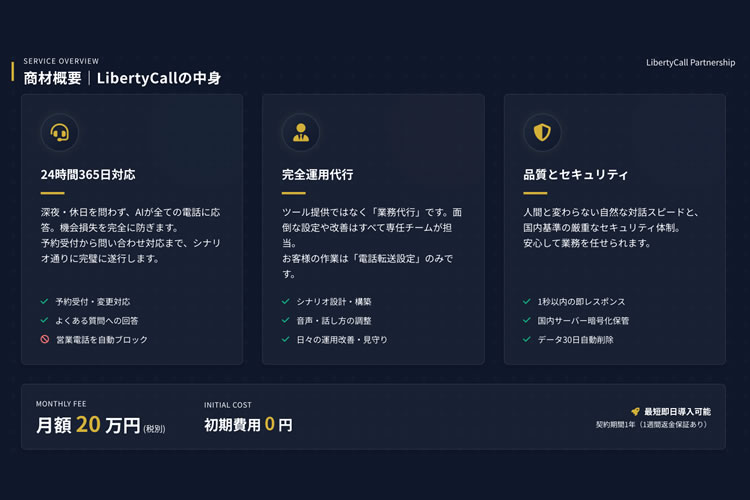Click the ban icon beside 営業電話を自動ブロック

click(x=44, y=340)
